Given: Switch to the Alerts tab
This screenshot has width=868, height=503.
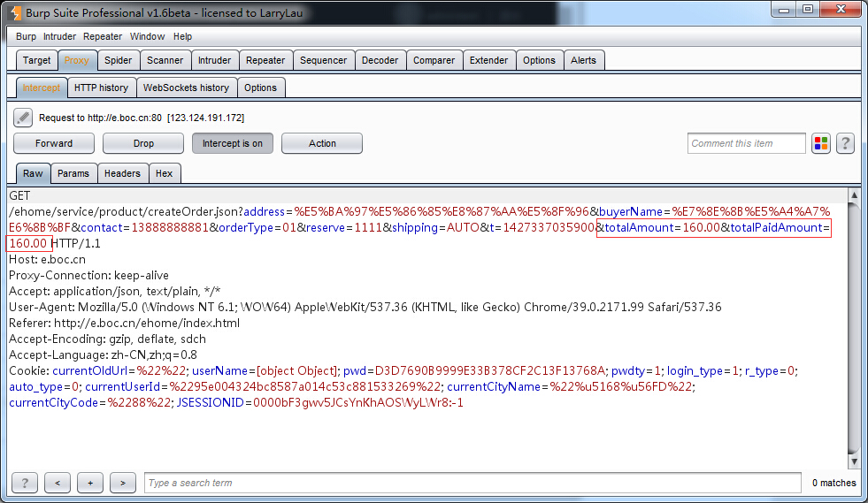Looking at the screenshot, I should 583,60.
